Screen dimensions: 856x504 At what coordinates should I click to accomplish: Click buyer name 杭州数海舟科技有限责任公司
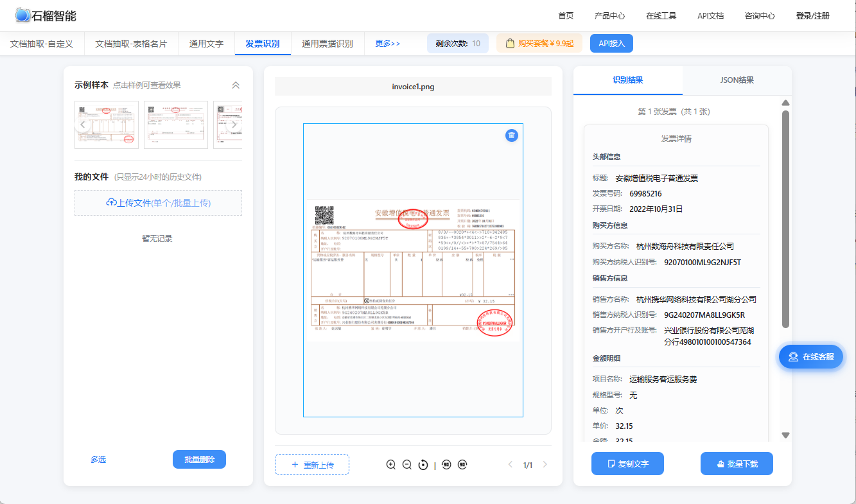point(685,246)
